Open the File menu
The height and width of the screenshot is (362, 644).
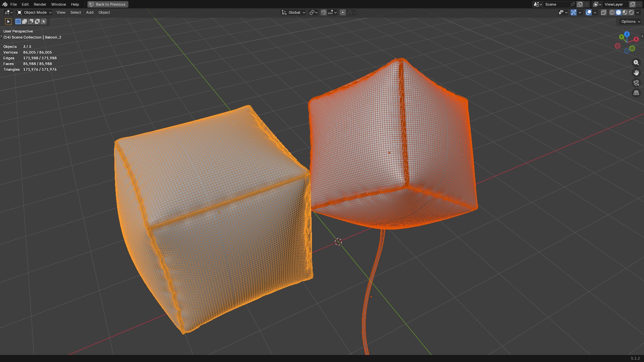pyautogui.click(x=13, y=4)
